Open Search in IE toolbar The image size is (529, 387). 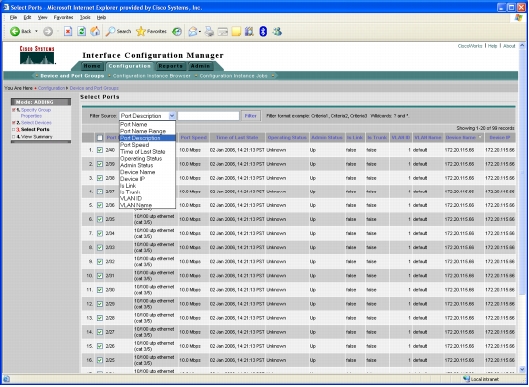click(x=118, y=31)
